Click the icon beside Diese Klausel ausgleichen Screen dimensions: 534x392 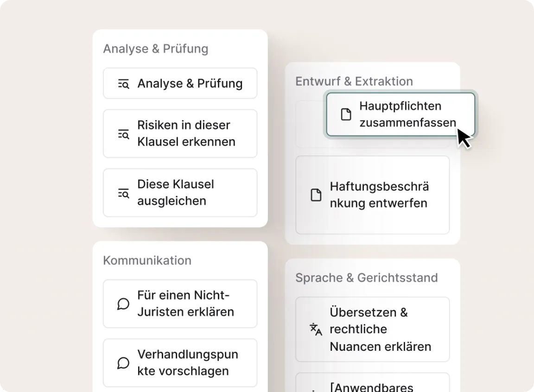(123, 193)
